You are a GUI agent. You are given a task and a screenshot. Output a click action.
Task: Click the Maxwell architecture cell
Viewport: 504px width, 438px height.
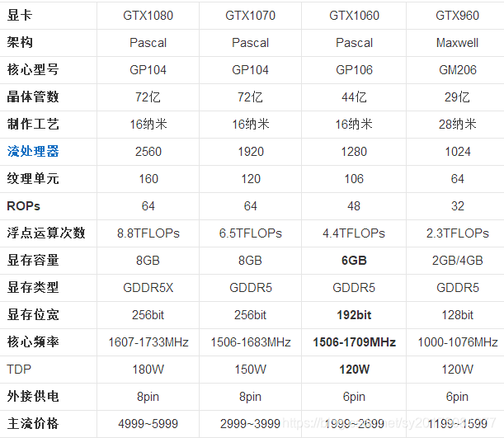coord(457,43)
